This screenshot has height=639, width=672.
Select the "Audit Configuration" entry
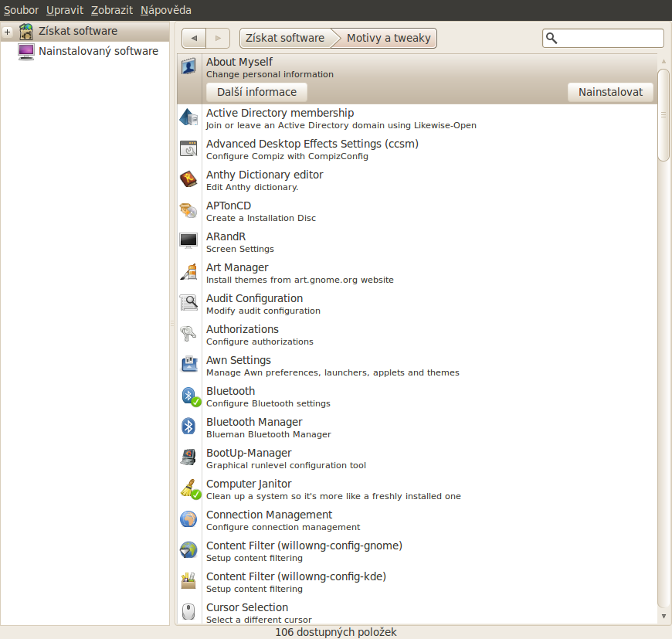coord(417,304)
